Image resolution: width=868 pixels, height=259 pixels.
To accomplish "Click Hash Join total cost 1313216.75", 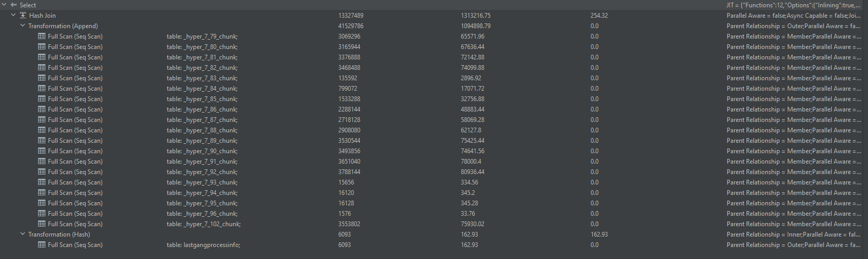I will point(475,16).
